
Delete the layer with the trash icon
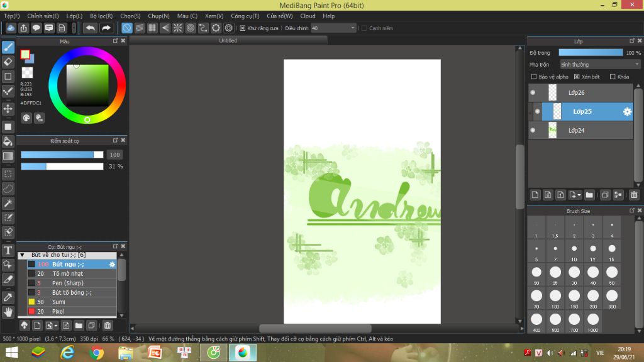coord(634,195)
